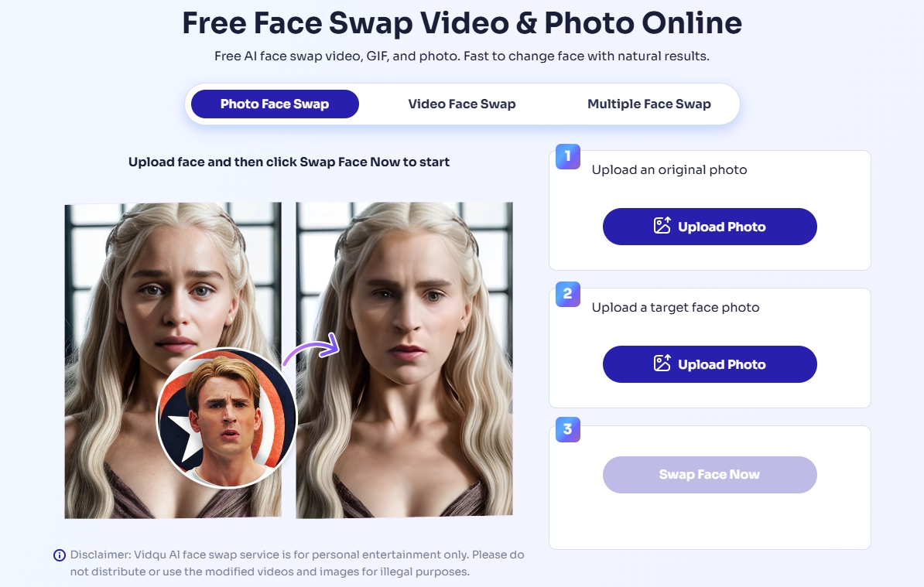Click the disclaimer info icon
Screen dimensions: 924x587
(60, 555)
